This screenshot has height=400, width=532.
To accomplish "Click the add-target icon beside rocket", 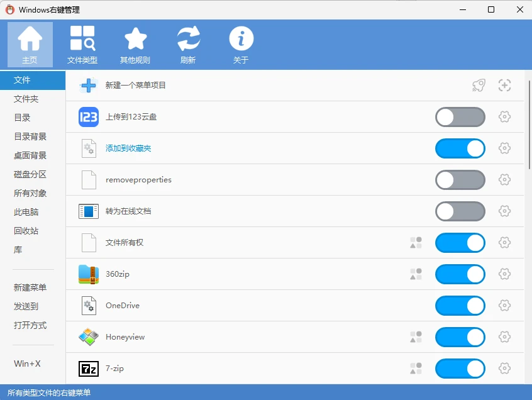I will click(504, 86).
